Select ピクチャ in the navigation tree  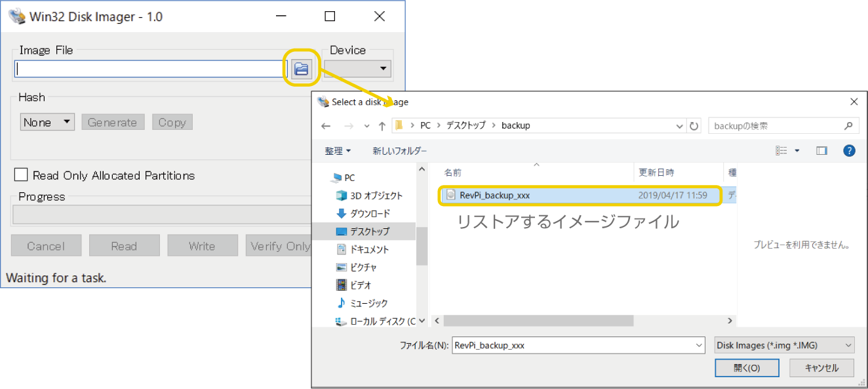(x=363, y=267)
